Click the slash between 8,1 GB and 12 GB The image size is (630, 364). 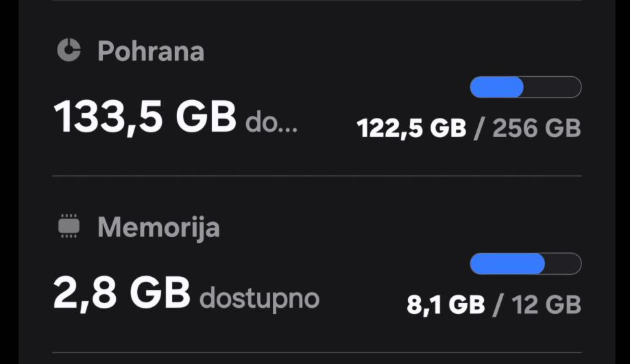coord(497,305)
